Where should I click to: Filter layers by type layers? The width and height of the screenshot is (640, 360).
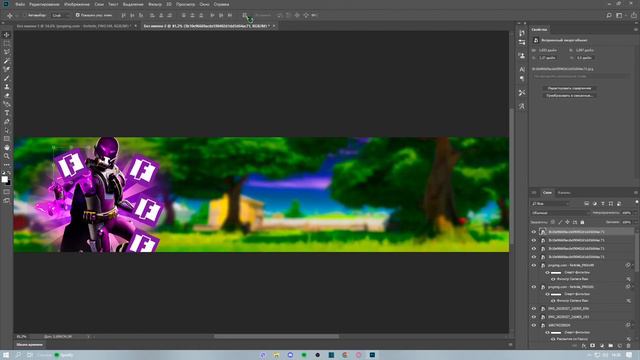coord(603,203)
